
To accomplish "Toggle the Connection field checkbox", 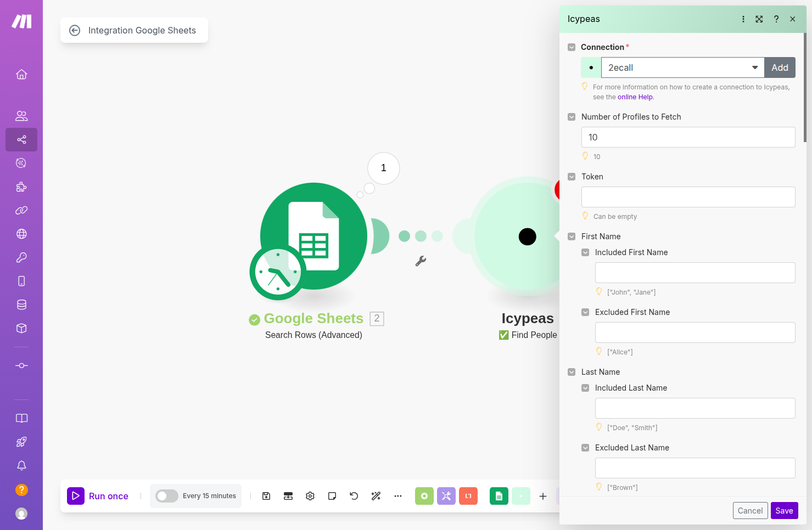I will click(x=572, y=47).
